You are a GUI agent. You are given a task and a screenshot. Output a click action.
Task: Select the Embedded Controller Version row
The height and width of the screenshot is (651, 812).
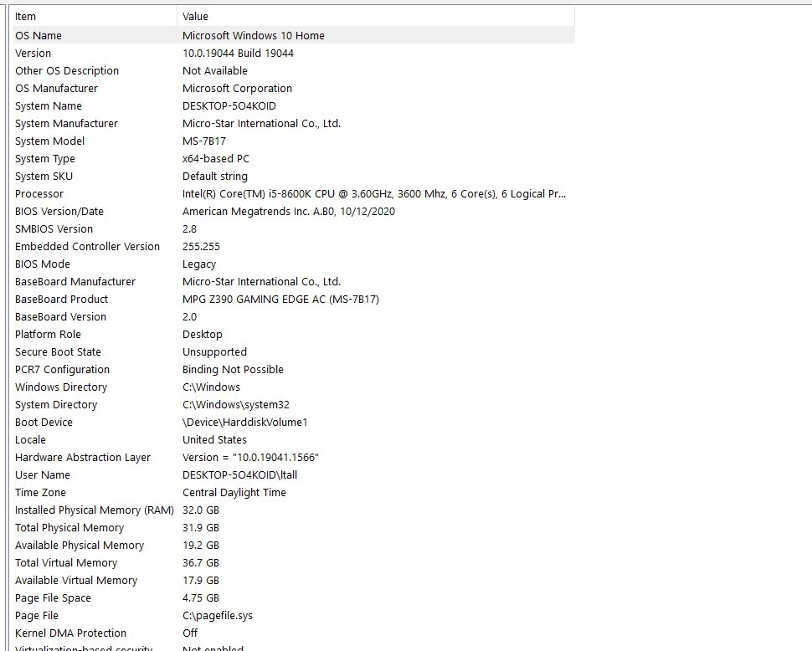coord(294,247)
